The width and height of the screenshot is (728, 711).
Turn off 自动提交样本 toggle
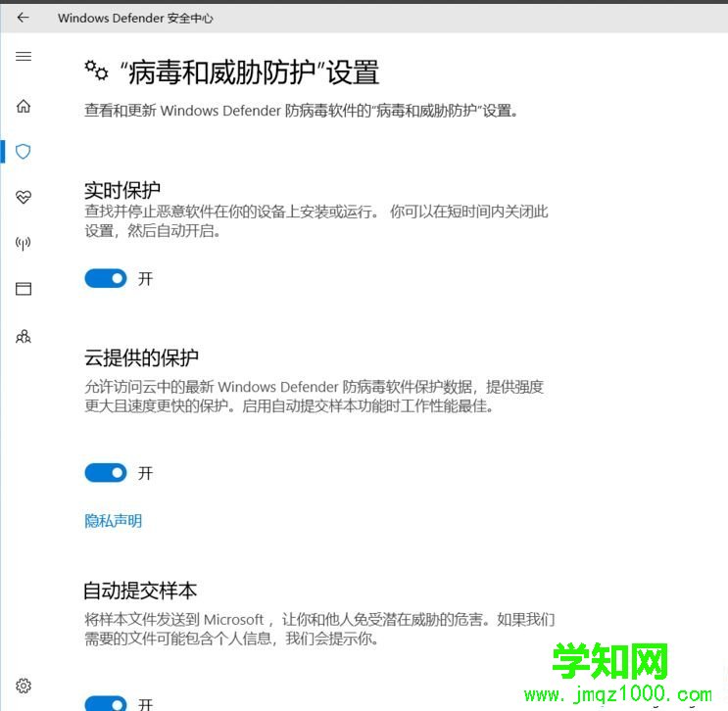[106, 703]
